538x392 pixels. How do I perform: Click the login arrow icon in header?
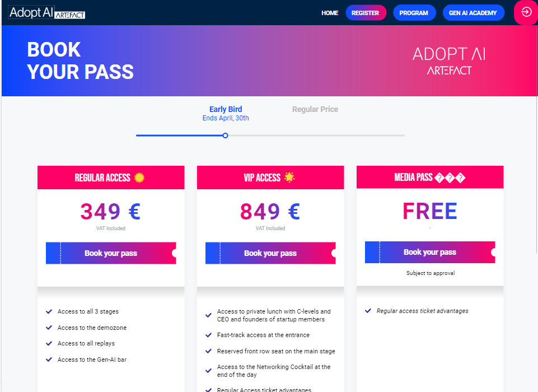(526, 12)
